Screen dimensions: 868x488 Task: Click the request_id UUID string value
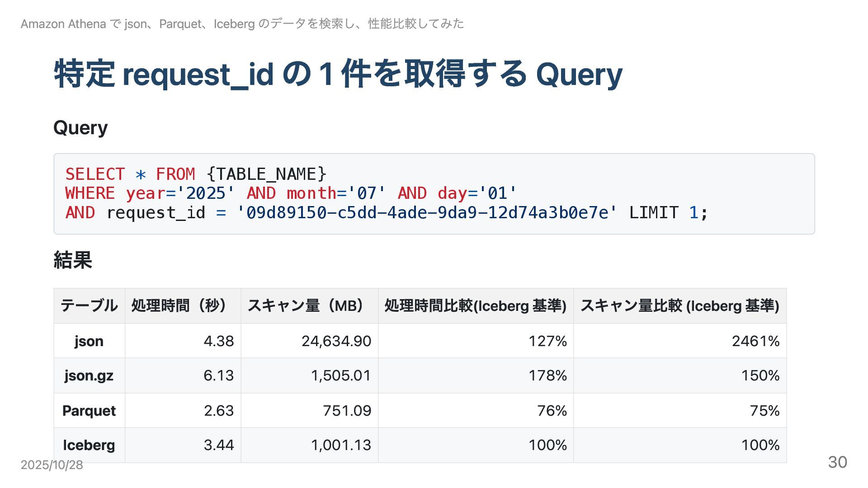pyautogui.click(x=427, y=212)
